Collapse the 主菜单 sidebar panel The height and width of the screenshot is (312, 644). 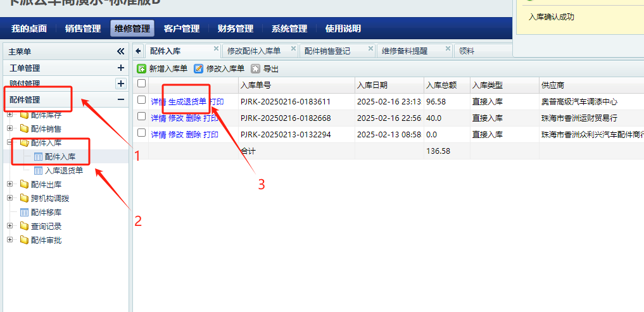tap(120, 51)
